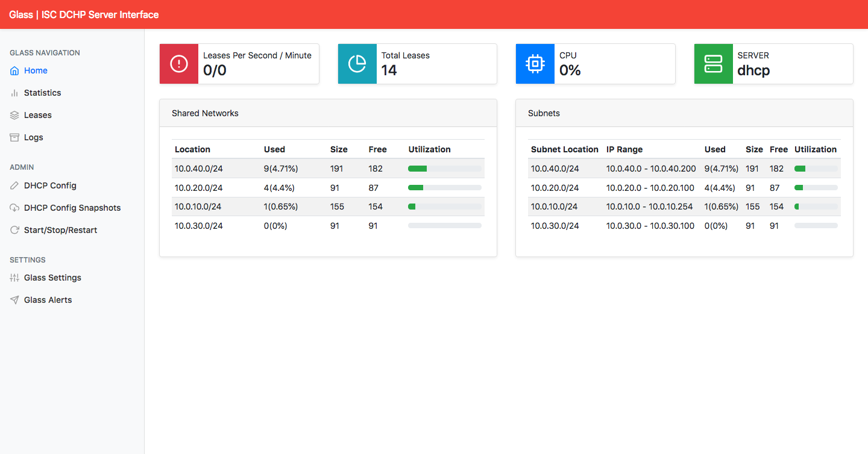Click the green server icon
868x454 pixels.
[714, 64]
